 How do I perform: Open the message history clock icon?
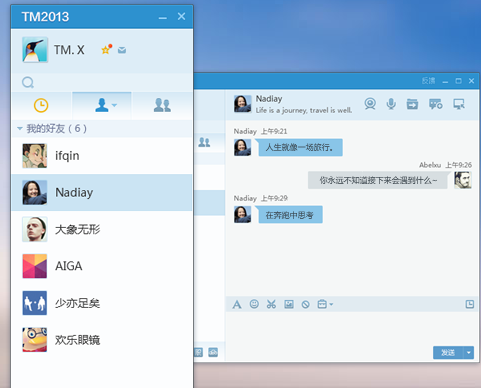click(x=470, y=304)
